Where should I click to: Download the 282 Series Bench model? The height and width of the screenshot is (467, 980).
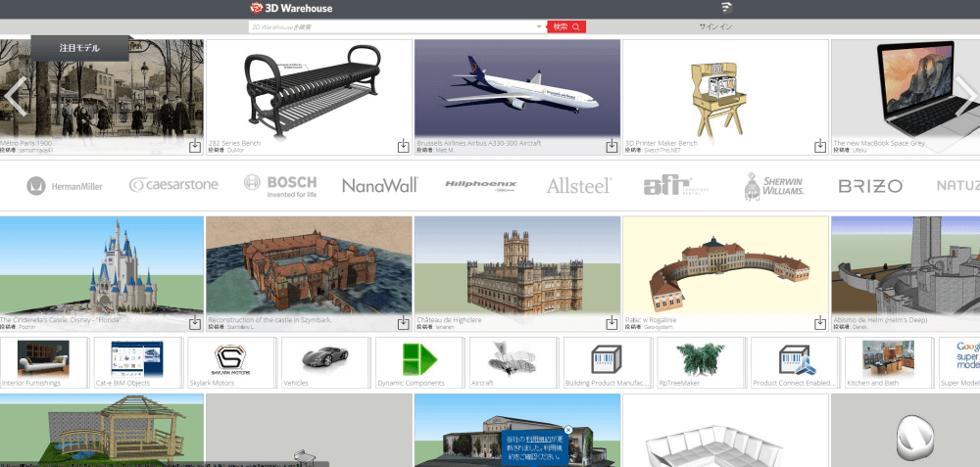403,147
